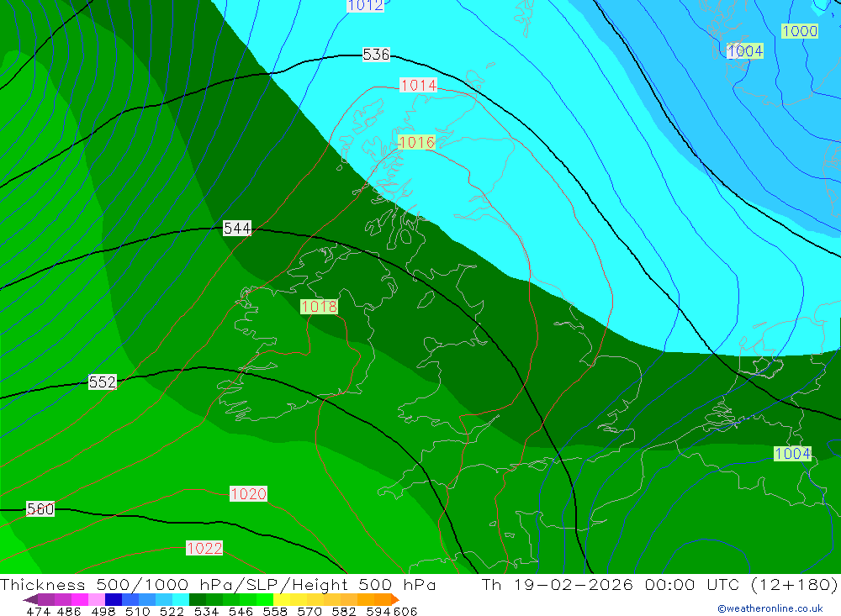The height and width of the screenshot is (616, 841).
Task: Click the red 1018 isobar label
Action: click(319, 307)
